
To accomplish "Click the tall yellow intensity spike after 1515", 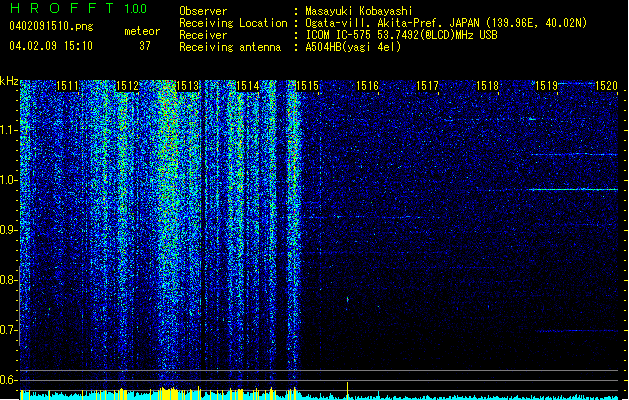I will pos(347,390).
